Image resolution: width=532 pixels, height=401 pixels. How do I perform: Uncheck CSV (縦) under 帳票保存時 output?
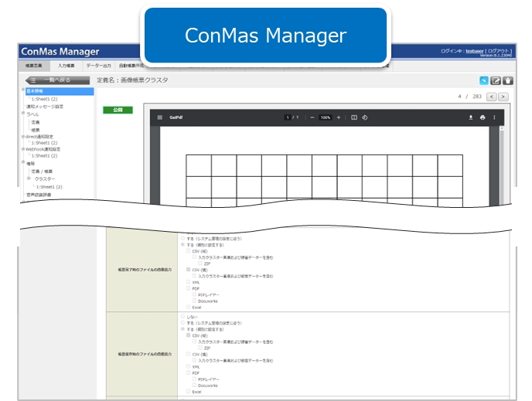(189, 335)
